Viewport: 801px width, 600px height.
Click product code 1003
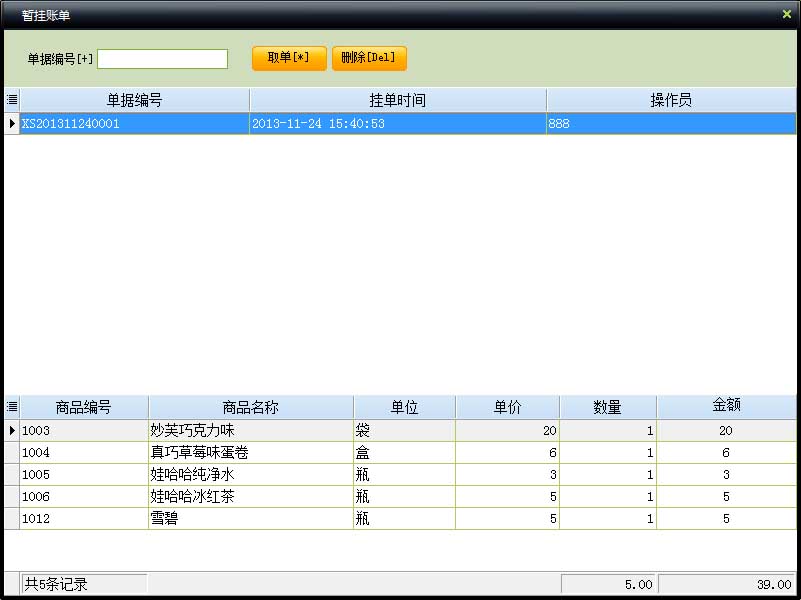(84, 430)
